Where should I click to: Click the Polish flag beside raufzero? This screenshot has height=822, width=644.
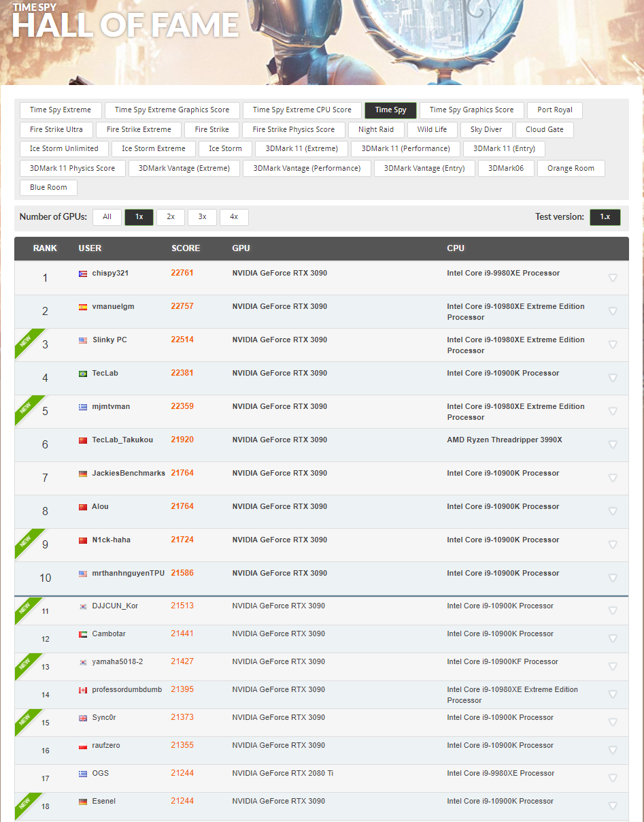83,746
